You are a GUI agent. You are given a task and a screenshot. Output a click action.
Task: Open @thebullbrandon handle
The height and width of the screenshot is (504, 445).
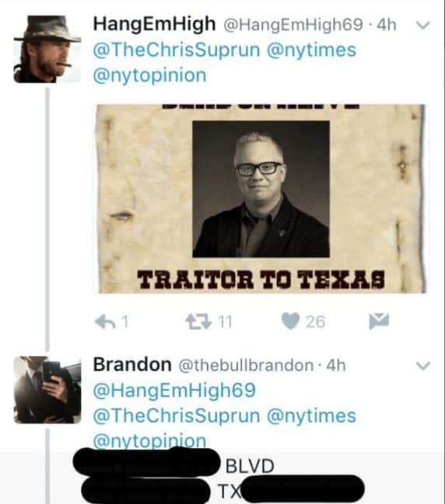pos(246,366)
